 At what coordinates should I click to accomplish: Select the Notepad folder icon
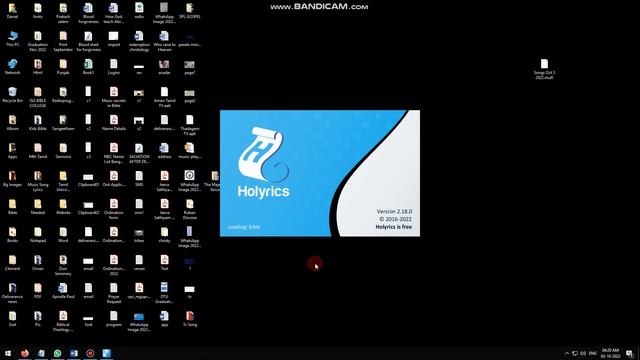(38, 236)
